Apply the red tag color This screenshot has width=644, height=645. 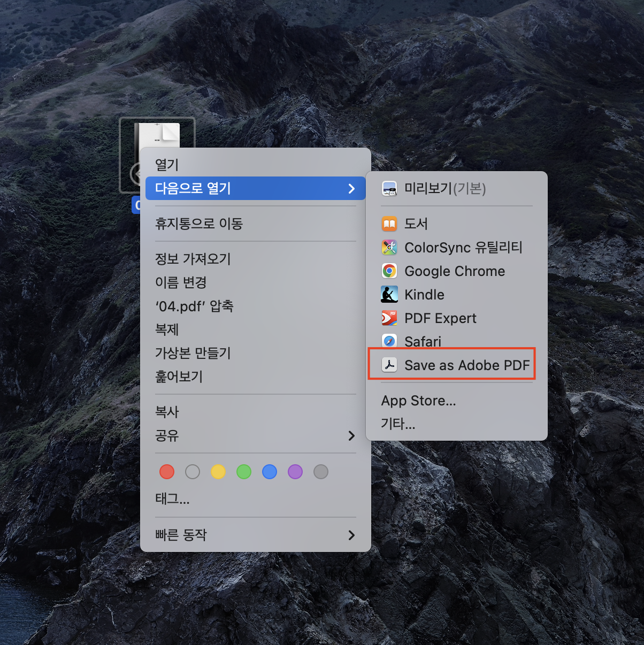click(x=166, y=472)
